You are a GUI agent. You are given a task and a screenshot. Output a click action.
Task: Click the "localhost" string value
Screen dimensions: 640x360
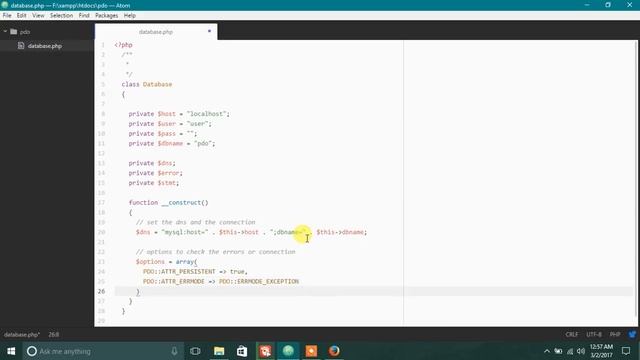(207, 114)
